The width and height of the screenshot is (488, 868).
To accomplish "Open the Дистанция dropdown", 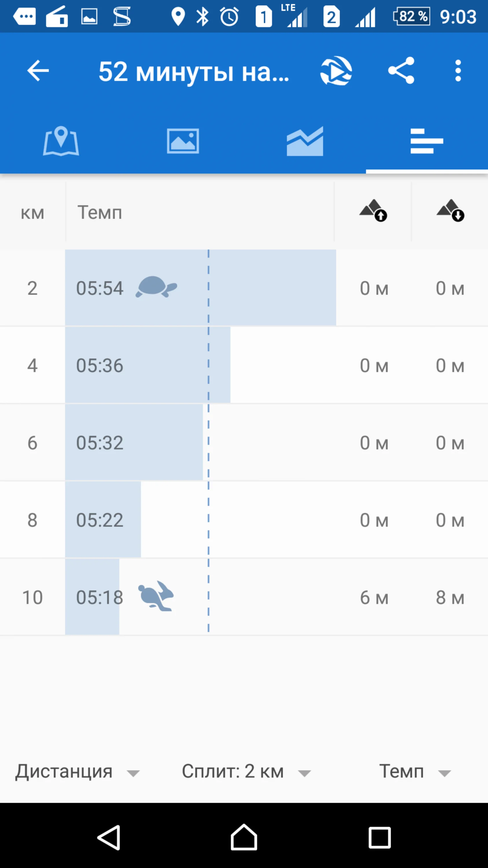I will click(x=77, y=771).
